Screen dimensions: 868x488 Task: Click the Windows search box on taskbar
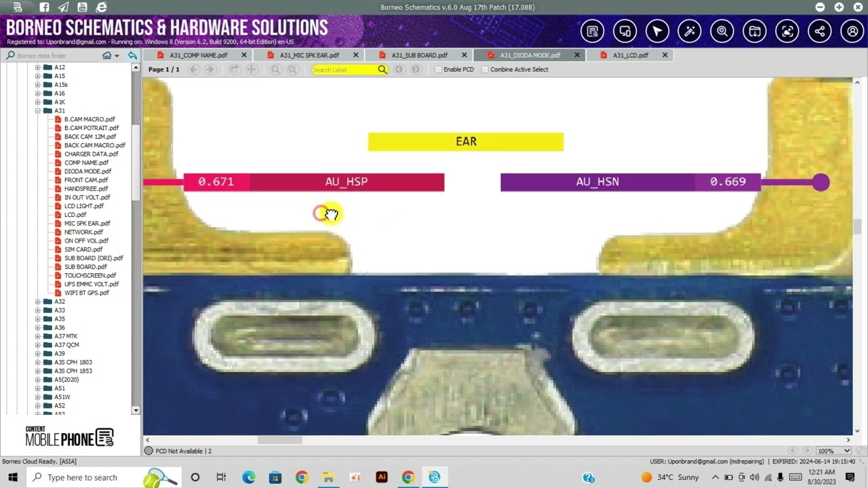click(x=103, y=477)
